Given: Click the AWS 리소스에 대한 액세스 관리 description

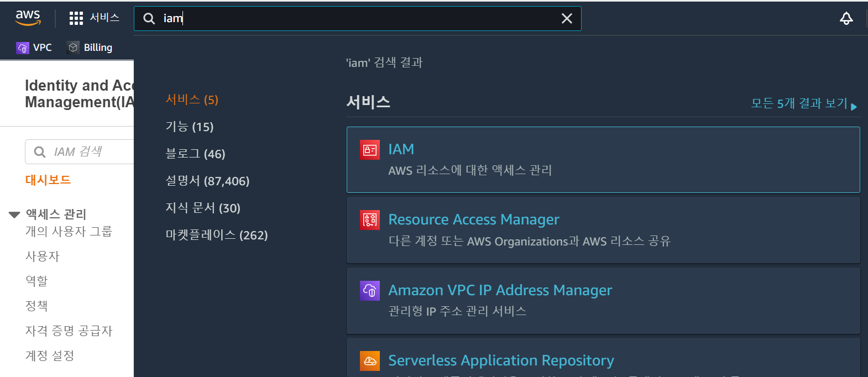Looking at the screenshot, I should pyautogui.click(x=470, y=170).
